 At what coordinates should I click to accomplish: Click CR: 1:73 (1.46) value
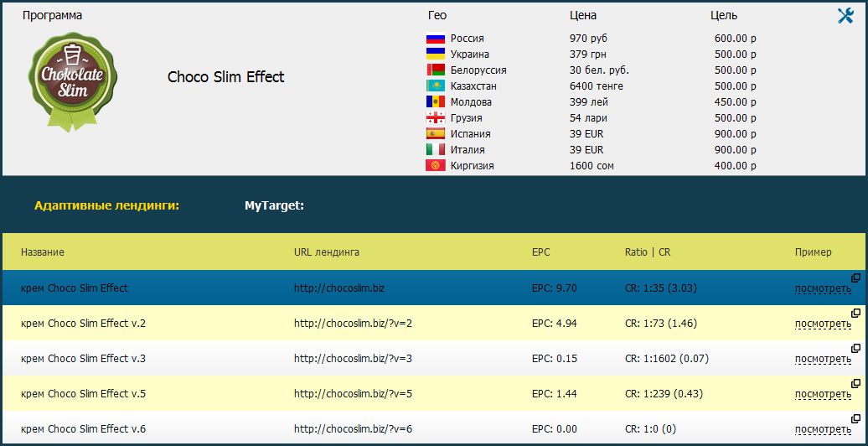click(x=660, y=324)
